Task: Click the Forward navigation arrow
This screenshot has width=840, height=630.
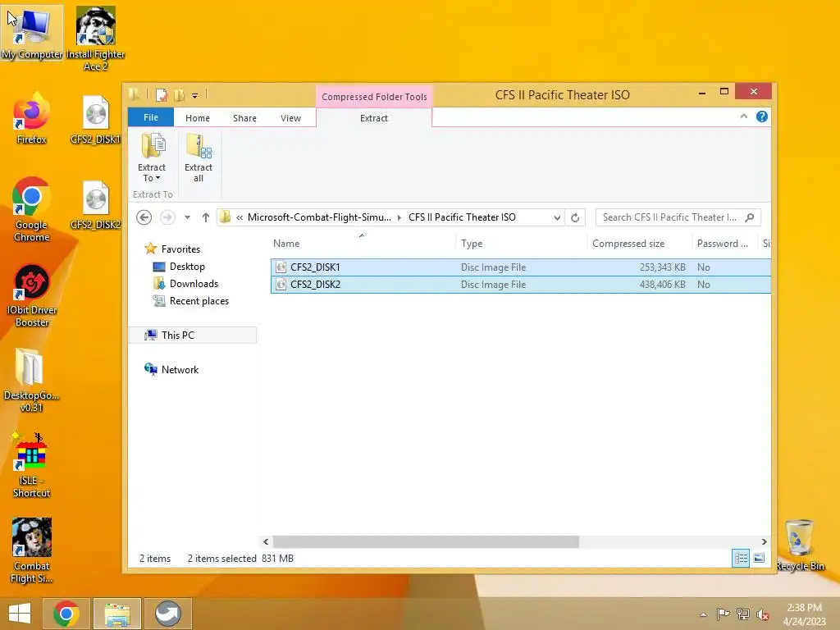Action: (x=167, y=217)
